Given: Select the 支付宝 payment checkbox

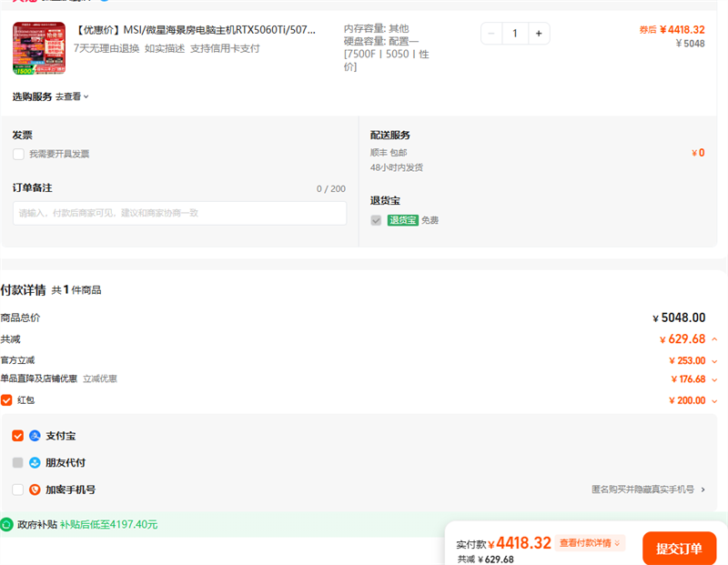Looking at the screenshot, I should [x=18, y=436].
